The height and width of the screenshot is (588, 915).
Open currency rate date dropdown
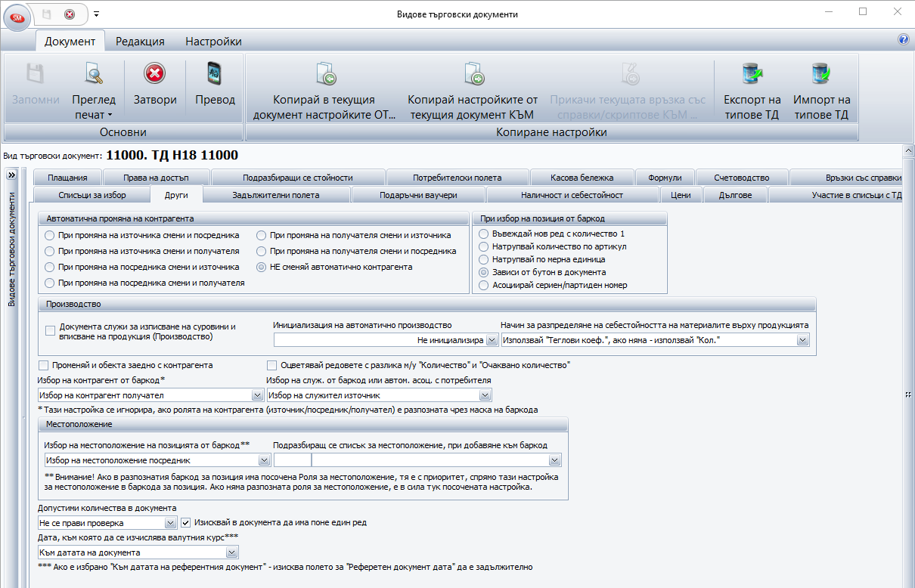233,553
